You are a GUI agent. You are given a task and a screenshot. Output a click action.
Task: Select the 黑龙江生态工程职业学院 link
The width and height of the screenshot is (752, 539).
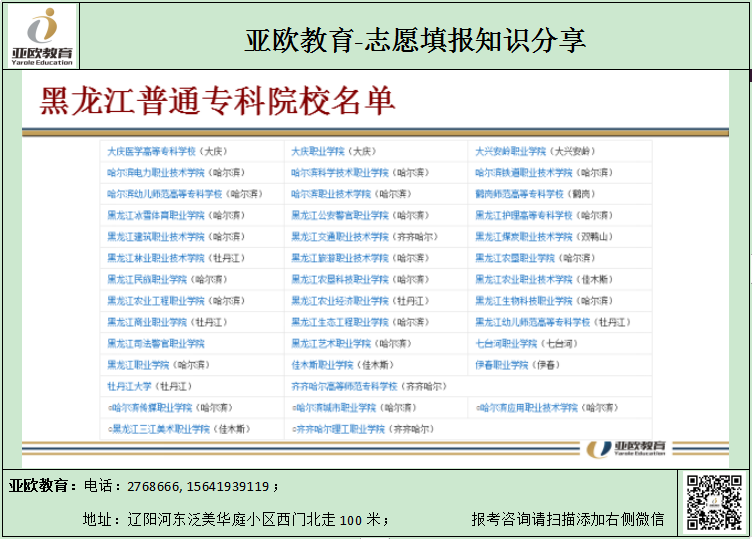pos(340,322)
